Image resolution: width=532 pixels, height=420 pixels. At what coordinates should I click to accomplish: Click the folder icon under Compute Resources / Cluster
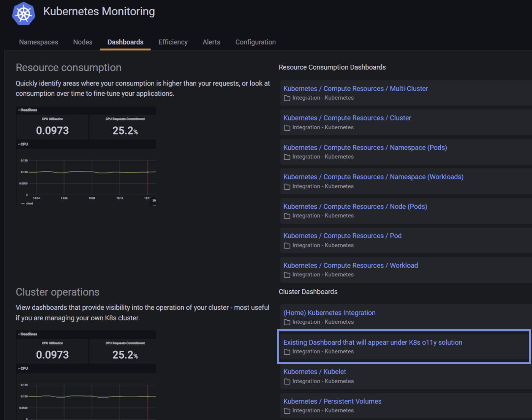point(287,127)
